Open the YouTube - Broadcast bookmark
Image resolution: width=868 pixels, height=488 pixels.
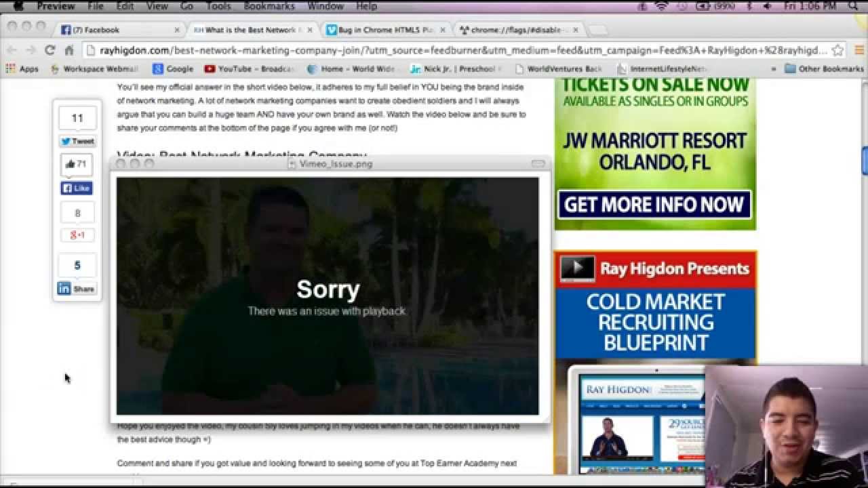[250, 68]
